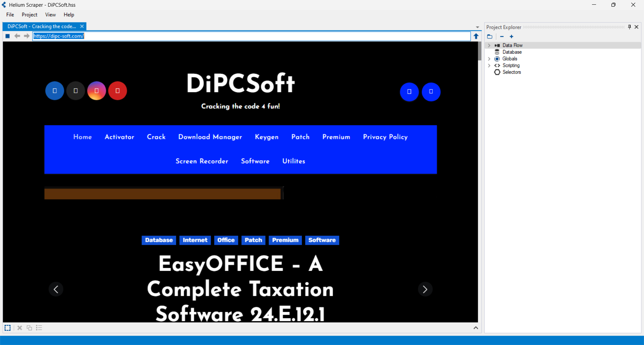Click the first blue social circle icon

click(55, 91)
